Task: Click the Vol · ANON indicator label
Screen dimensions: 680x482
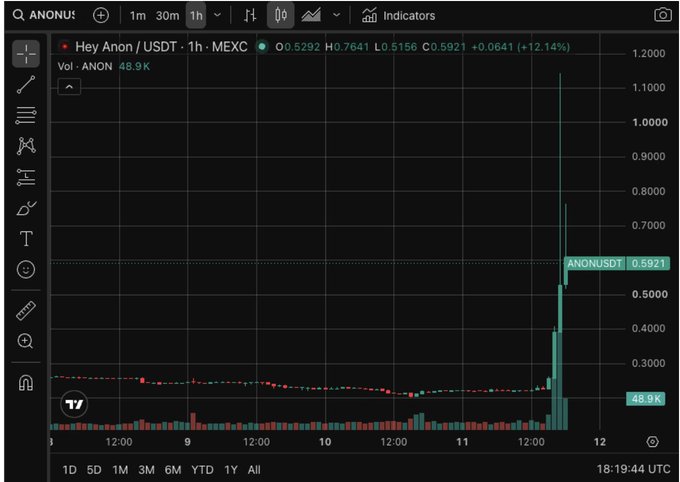Action: 85,66
